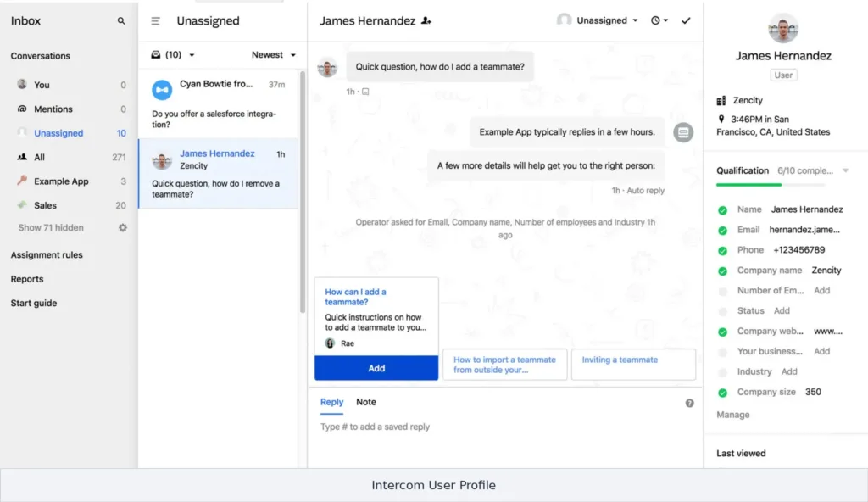868x502 pixels.
Task: Click the Mentions at-sign icon
Action: 22,109
